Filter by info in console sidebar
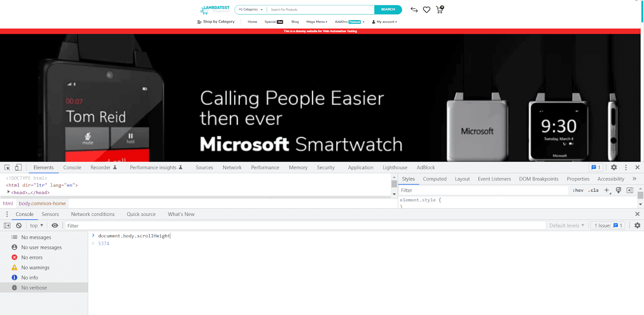Image resolution: width=644 pixels, height=315 pixels. click(x=44, y=278)
